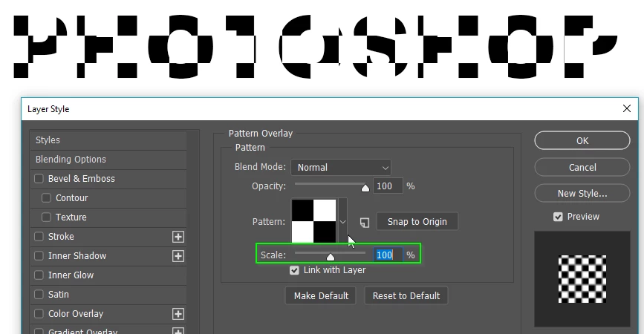Click create new preset from current pattern icon
The height and width of the screenshot is (334, 644).
coord(365,223)
